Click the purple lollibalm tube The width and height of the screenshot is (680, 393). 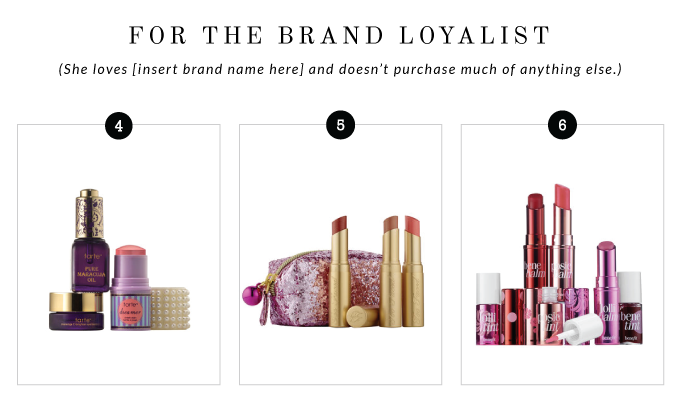pos(606,293)
